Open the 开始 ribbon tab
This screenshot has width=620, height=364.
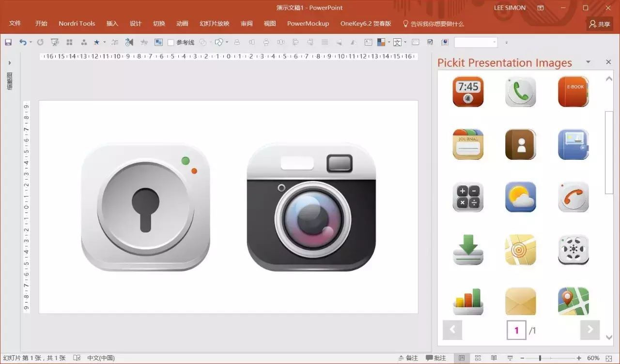coord(41,24)
